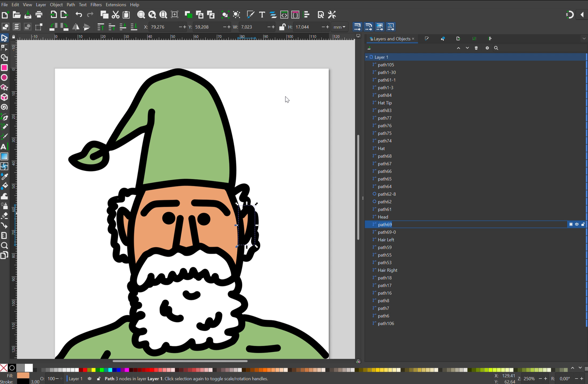Screen dimensions: 588x384
Task: Select the Paint bucket tool
Action: click(4, 186)
